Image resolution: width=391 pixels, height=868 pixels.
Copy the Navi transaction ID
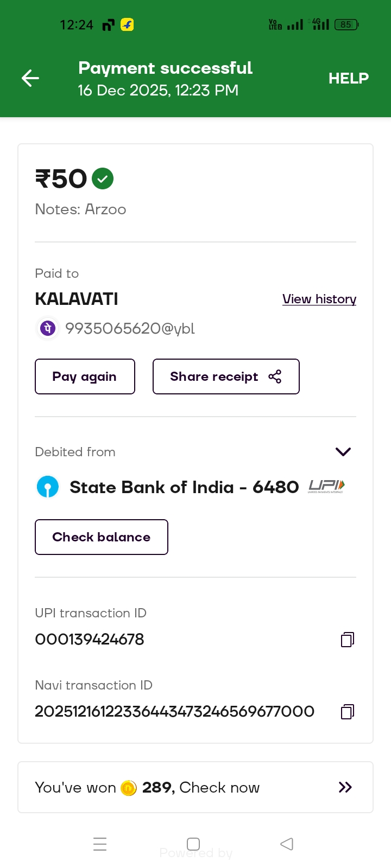[348, 712]
